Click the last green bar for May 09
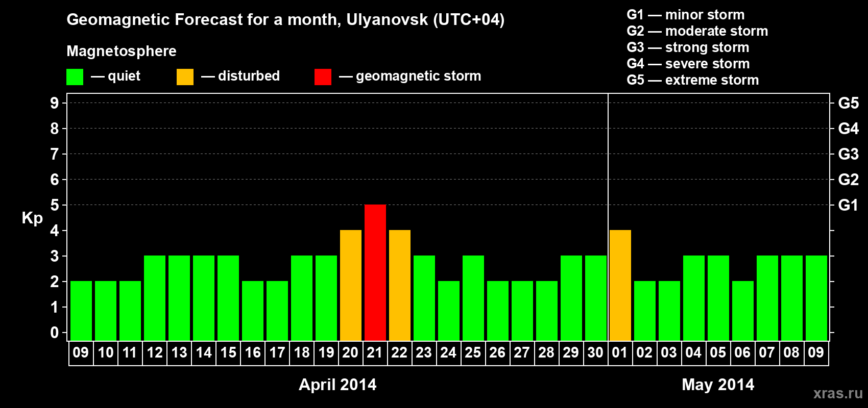The image size is (868, 408). point(816,298)
